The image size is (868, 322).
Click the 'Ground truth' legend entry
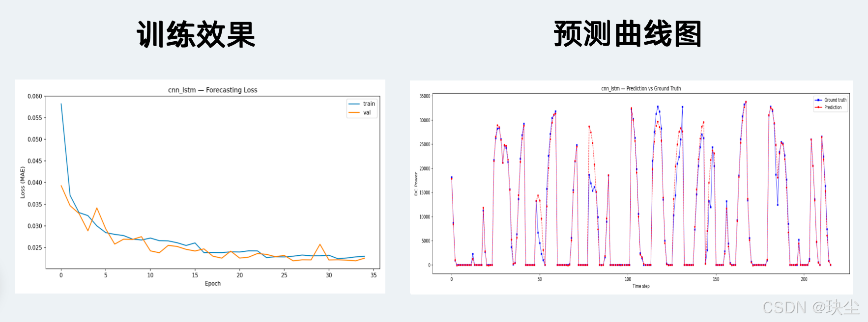click(831, 100)
